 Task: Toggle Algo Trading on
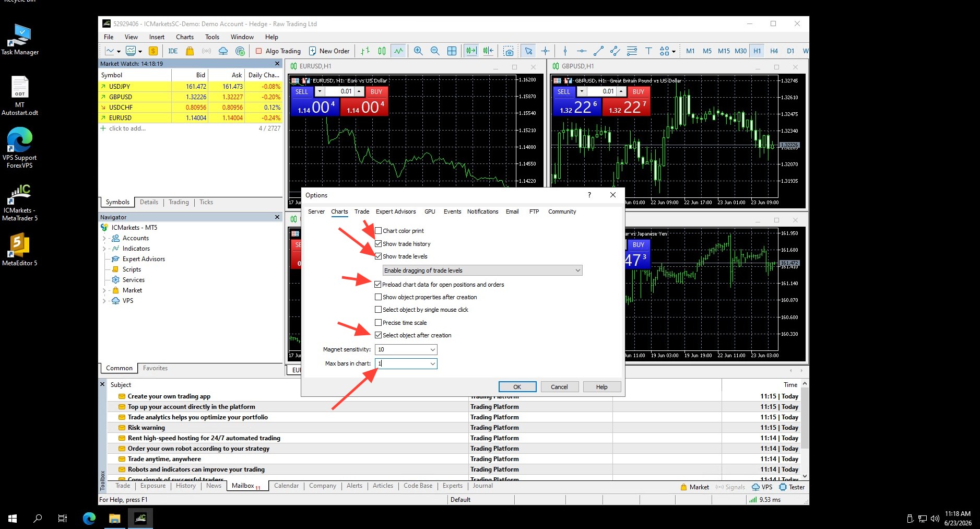click(278, 51)
